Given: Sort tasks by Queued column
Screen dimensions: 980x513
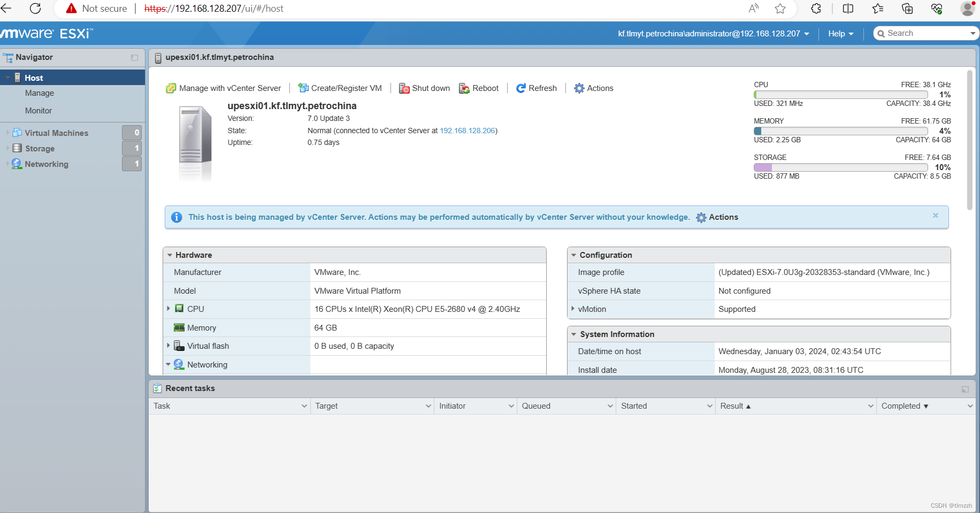Looking at the screenshot, I should (536, 406).
